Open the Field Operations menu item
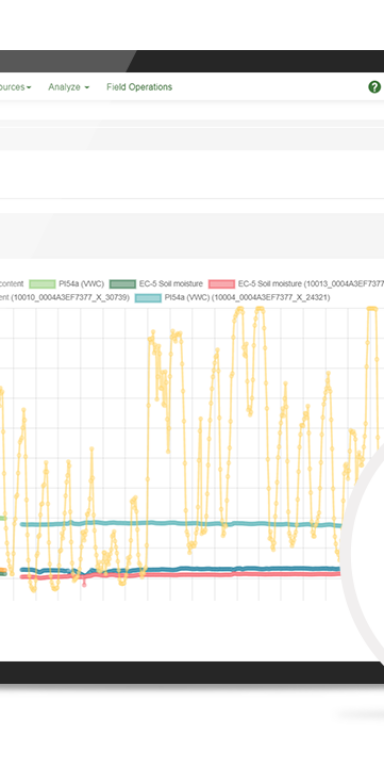The image size is (384, 768). pos(140,87)
